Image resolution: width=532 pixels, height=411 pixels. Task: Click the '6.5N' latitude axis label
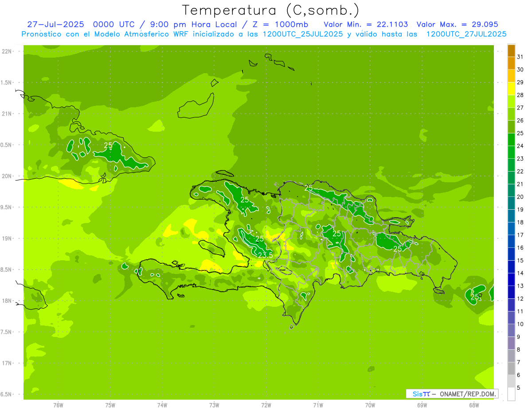[x=6, y=394]
